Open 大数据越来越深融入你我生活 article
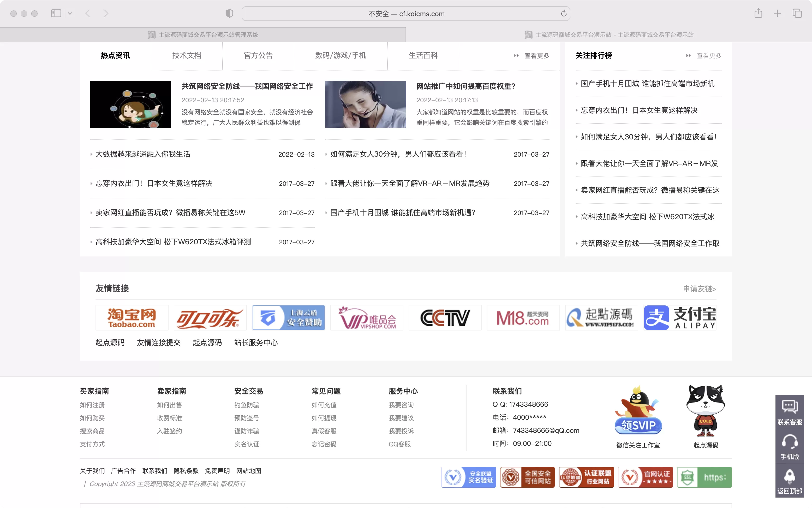This screenshot has height=508, width=812. (143, 154)
